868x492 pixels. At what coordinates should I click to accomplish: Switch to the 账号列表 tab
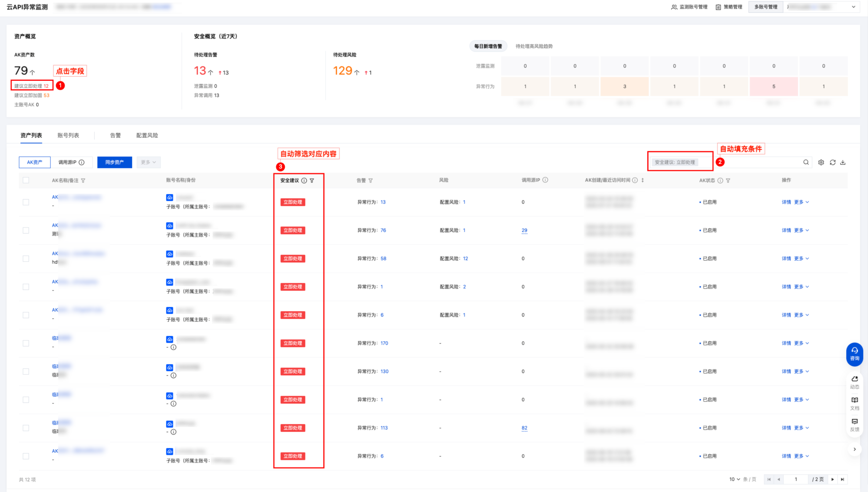pos(68,135)
